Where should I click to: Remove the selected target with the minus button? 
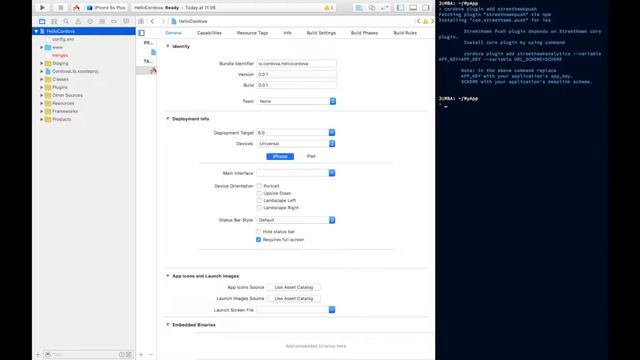pos(151,354)
